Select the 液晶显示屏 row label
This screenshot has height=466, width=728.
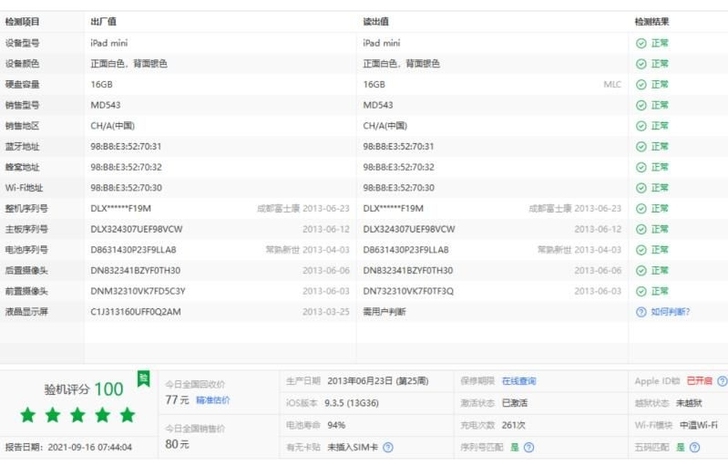pyautogui.click(x=26, y=312)
